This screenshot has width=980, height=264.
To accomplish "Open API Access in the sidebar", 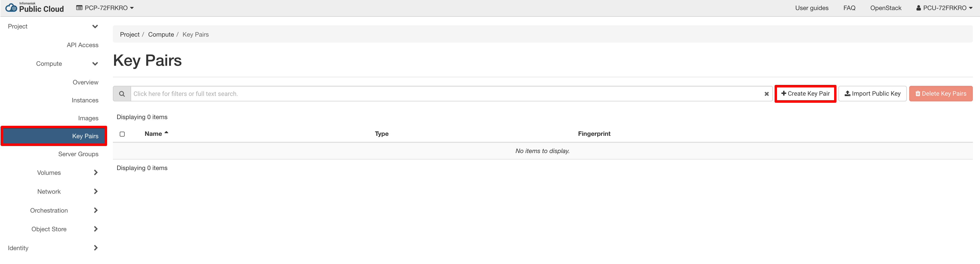I will click(x=83, y=45).
